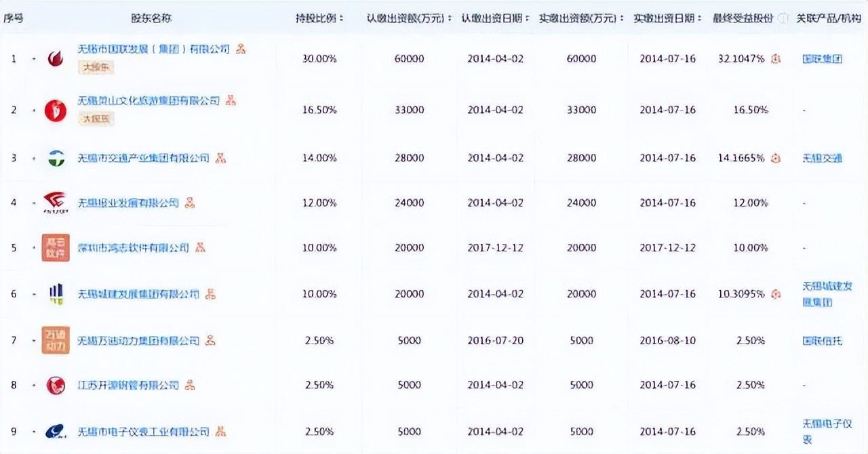
Task: Click the equity structure icon beside 无锡市国联发展（集团）有限公司
Action: (241, 48)
